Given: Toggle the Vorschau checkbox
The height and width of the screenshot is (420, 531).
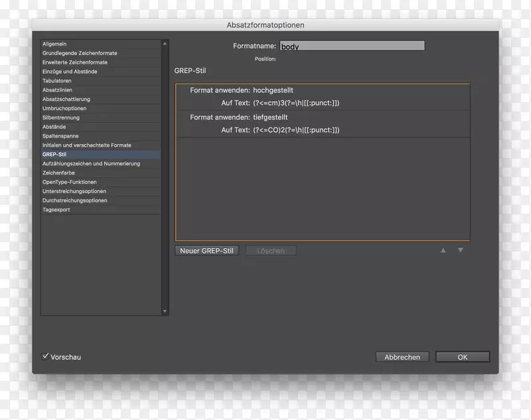Looking at the screenshot, I should coord(46,357).
